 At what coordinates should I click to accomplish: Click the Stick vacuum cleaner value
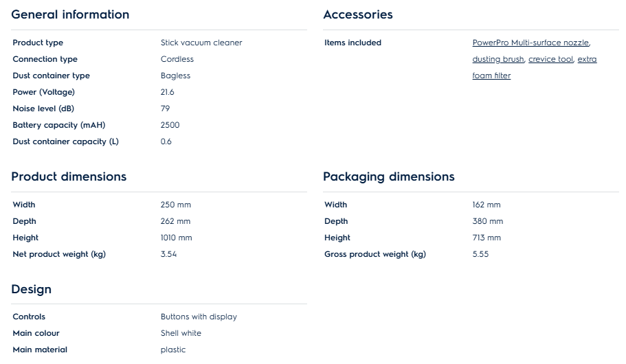click(201, 43)
